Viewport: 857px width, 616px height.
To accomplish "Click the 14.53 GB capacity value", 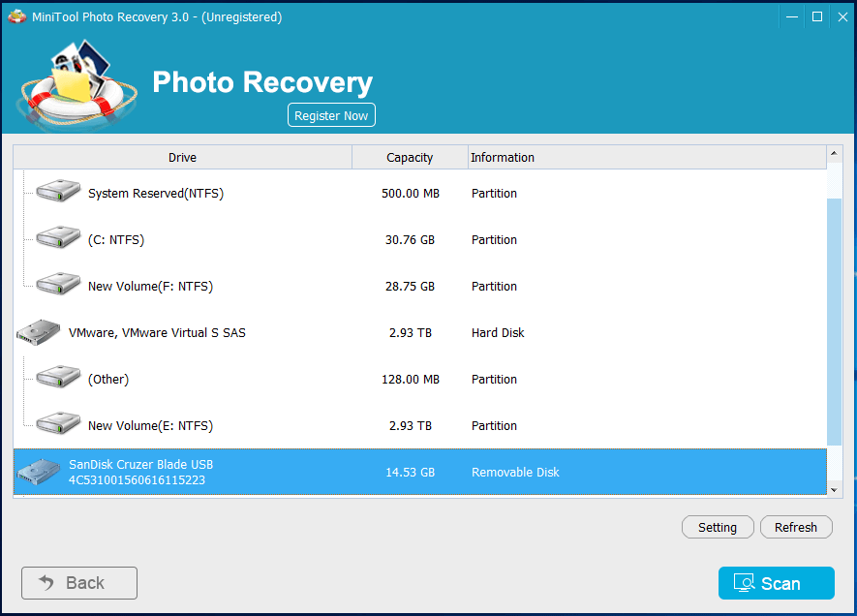I will [x=410, y=473].
